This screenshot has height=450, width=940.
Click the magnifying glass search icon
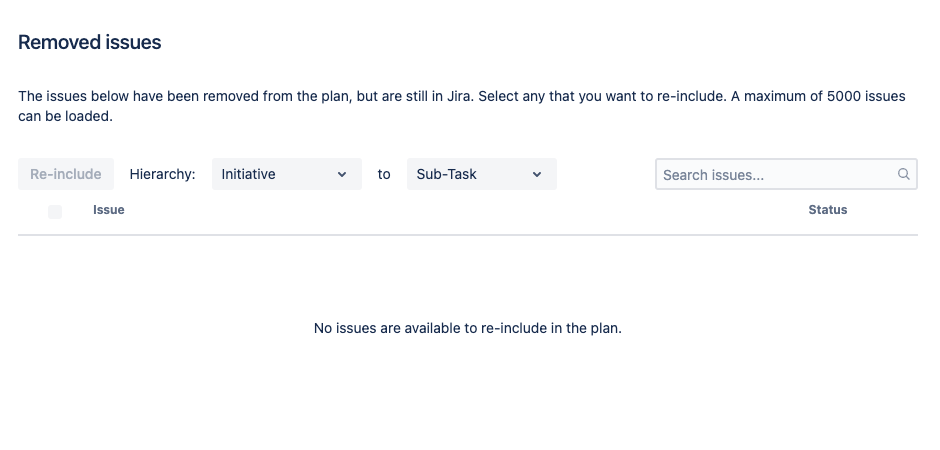(x=903, y=174)
